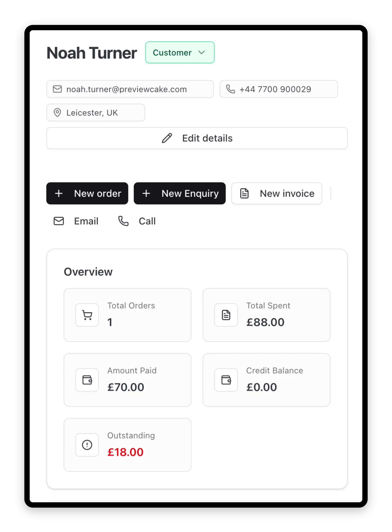Click the Leicester, UK location field

[x=96, y=113]
